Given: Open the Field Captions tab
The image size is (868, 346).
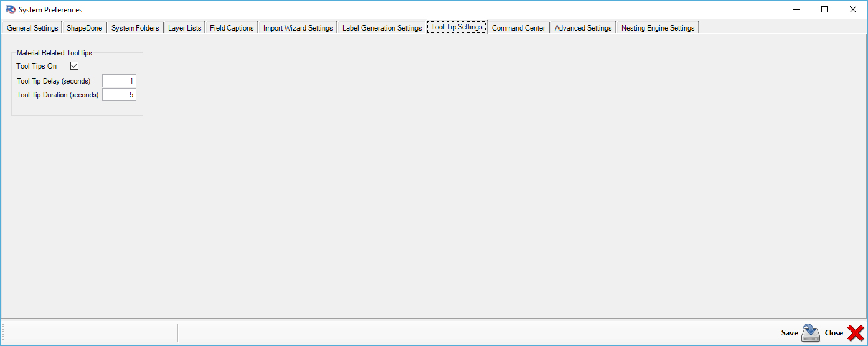Looking at the screenshot, I should 232,28.
